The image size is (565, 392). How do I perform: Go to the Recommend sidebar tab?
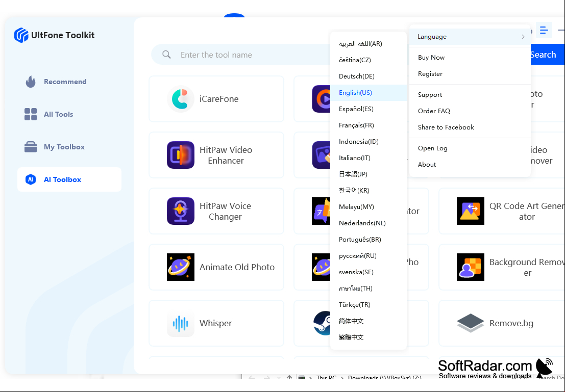69,82
